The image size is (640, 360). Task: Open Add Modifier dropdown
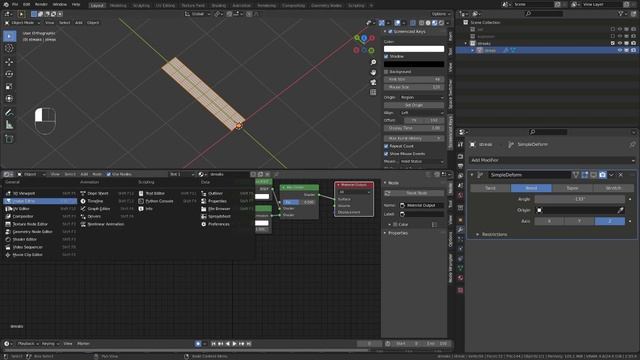pyautogui.click(x=552, y=160)
